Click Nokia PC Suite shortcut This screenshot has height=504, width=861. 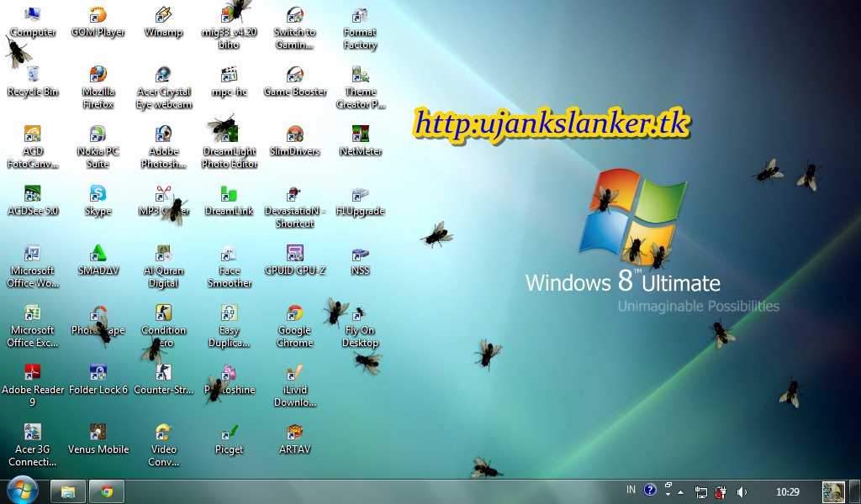[98, 147]
